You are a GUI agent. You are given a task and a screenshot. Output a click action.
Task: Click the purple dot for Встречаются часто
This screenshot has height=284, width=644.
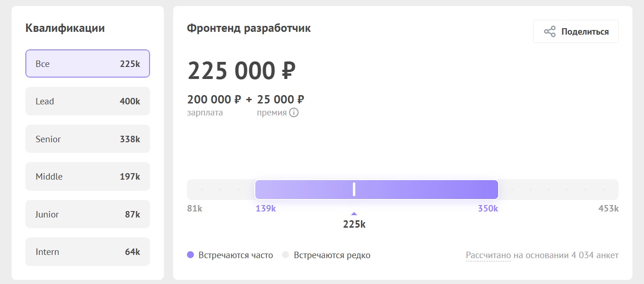(x=191, y=254)
